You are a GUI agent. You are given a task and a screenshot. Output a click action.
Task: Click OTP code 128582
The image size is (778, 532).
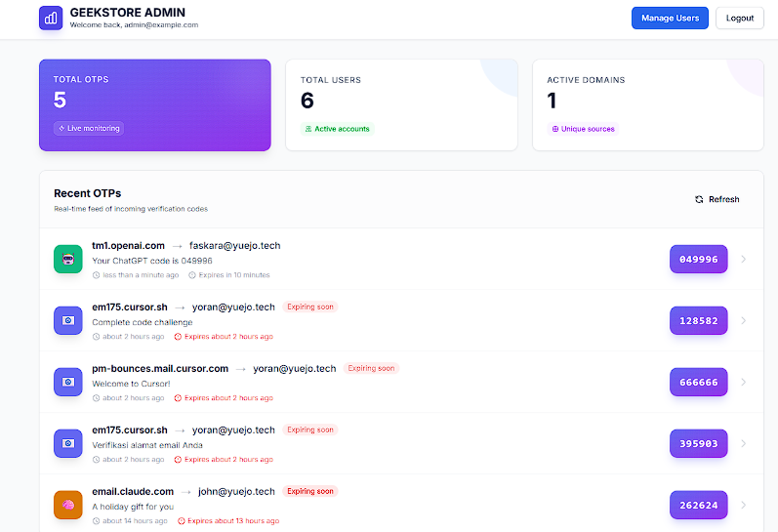click(x=699, y=320)
